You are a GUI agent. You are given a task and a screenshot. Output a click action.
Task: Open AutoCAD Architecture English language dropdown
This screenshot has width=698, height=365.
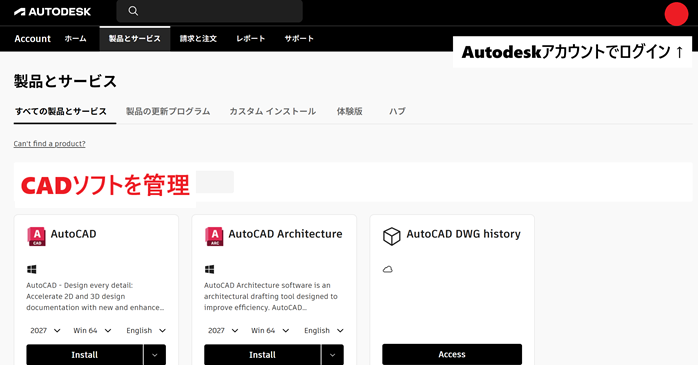[324, 331]
